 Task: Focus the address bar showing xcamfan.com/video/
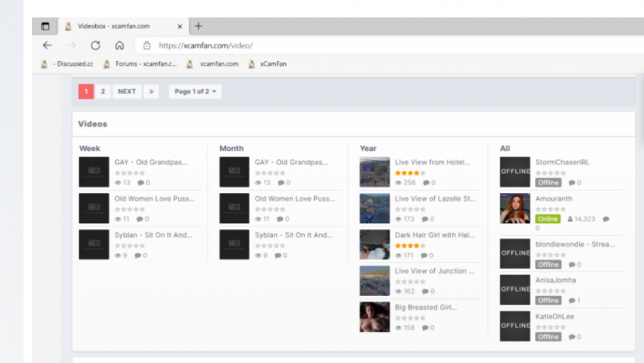[390, 46]
